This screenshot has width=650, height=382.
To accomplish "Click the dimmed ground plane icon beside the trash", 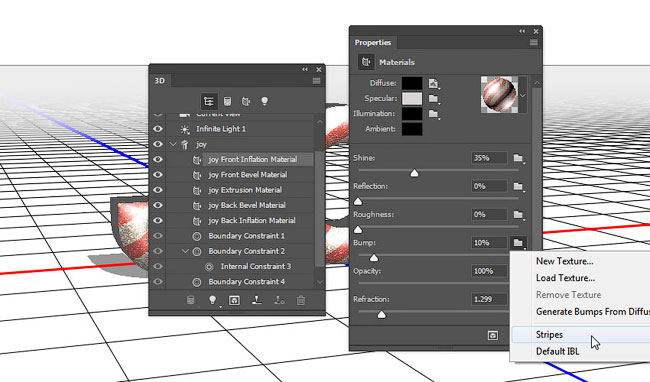I will point(279,300).
